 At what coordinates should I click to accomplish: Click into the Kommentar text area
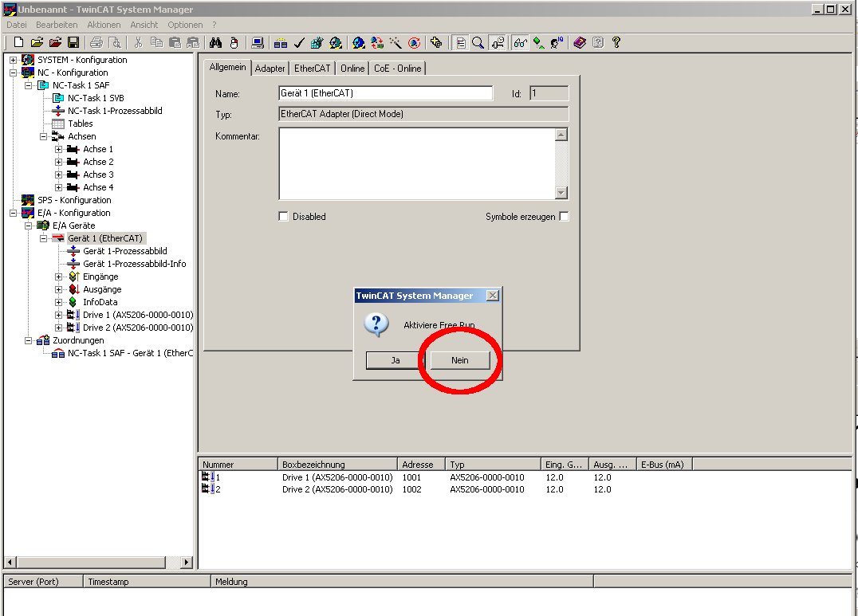tap(417, 163)
